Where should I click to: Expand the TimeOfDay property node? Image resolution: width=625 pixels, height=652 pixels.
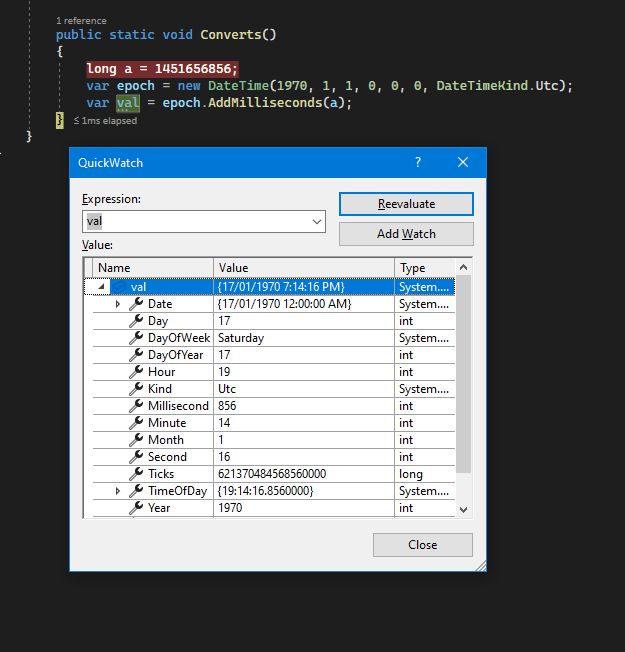coord(118,491)
